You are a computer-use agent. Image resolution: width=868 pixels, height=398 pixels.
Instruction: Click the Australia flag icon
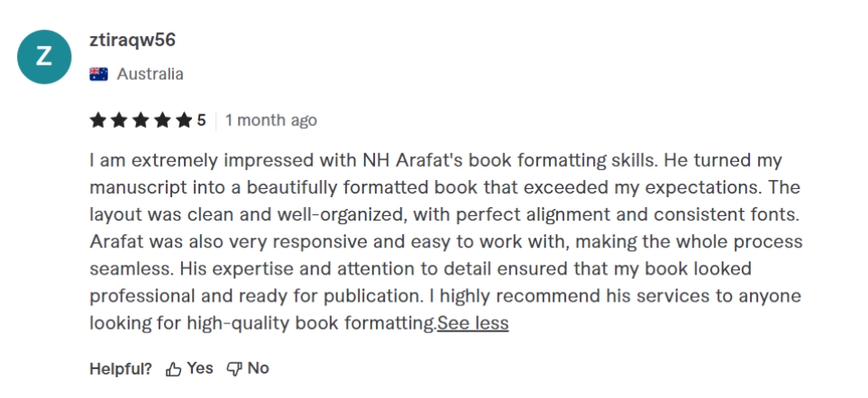98,74
